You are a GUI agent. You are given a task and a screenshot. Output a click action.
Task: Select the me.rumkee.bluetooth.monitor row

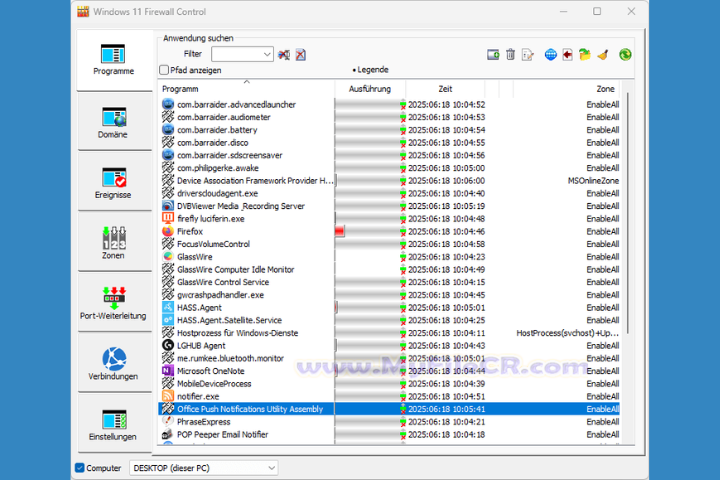(x=389, y=358)
